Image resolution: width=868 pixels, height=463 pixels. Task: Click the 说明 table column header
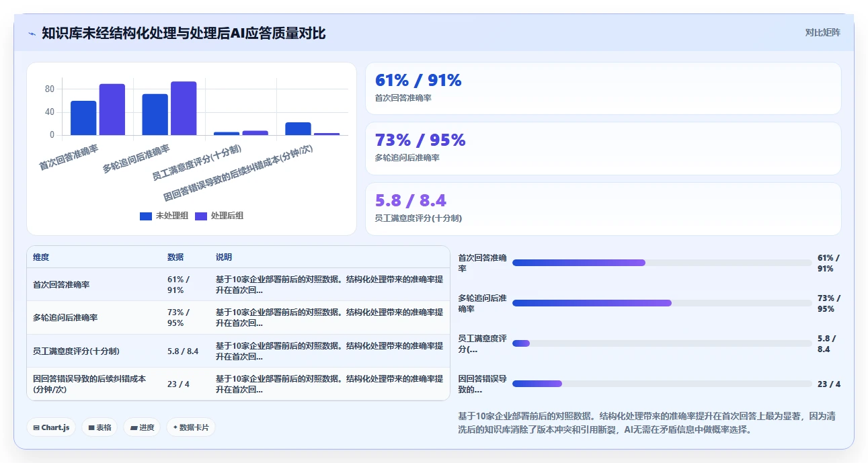[224, 257]
